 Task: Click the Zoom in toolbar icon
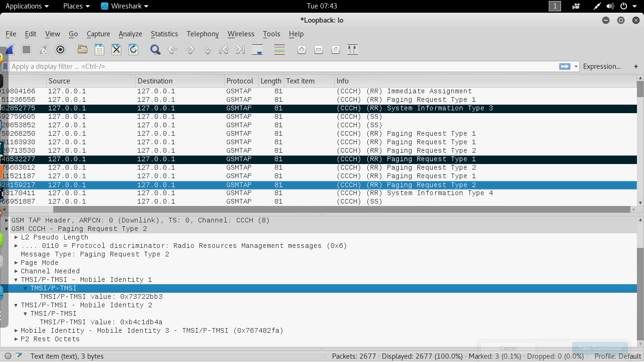click(302, 49)
